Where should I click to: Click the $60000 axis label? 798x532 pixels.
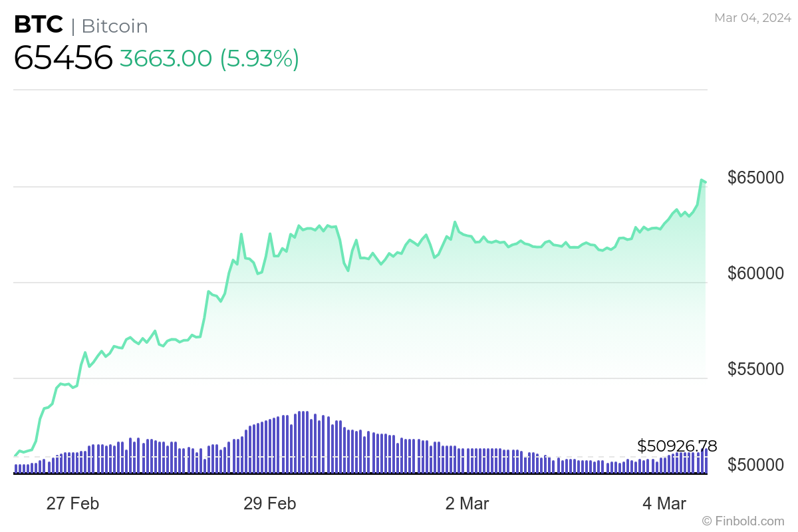[756, 273]
